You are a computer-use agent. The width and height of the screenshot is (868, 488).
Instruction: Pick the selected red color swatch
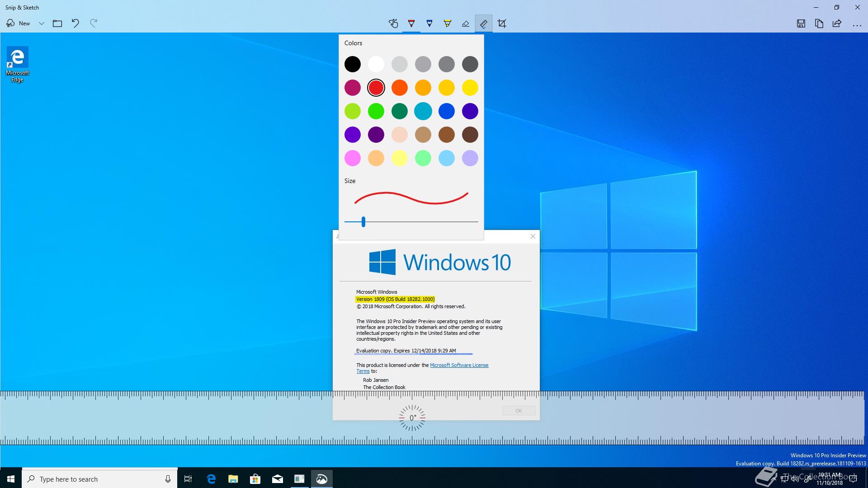pyautogui.click(x=376, y=88)
